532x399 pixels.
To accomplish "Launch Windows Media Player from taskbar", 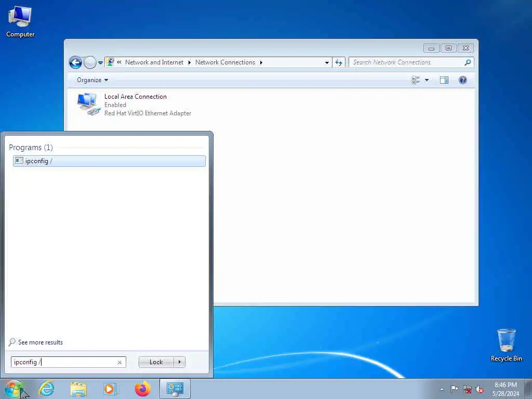I will point(110,389).
